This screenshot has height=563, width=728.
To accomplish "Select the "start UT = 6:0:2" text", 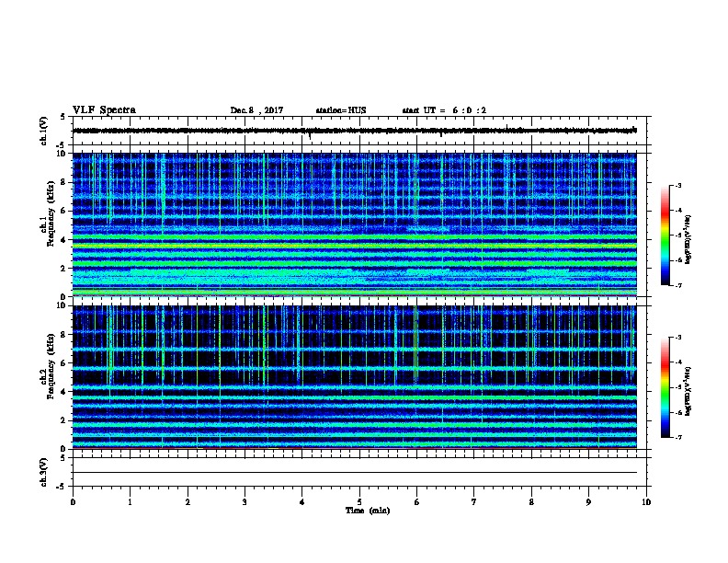I will [x=444, y=110].
